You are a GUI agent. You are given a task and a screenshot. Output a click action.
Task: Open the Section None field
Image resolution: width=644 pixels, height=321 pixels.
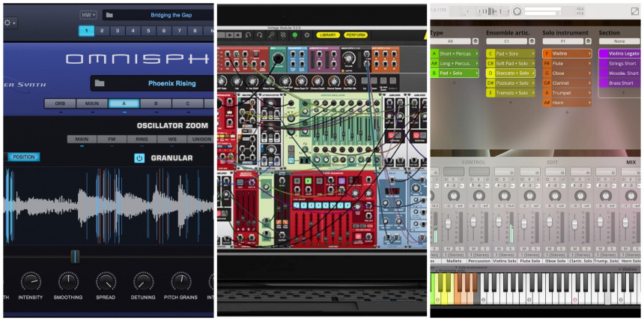(x=619, y=41)
